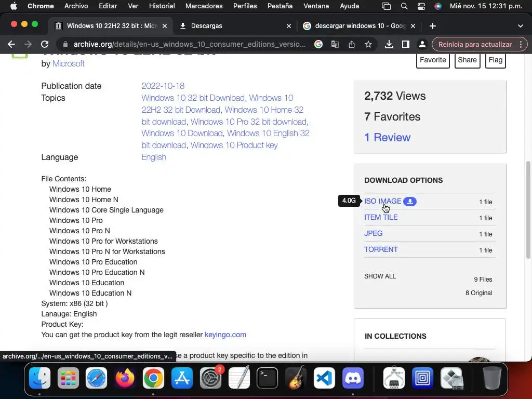Open Chrome icon in the Dock
Screen dimensions: 532x399
(153, 378)
